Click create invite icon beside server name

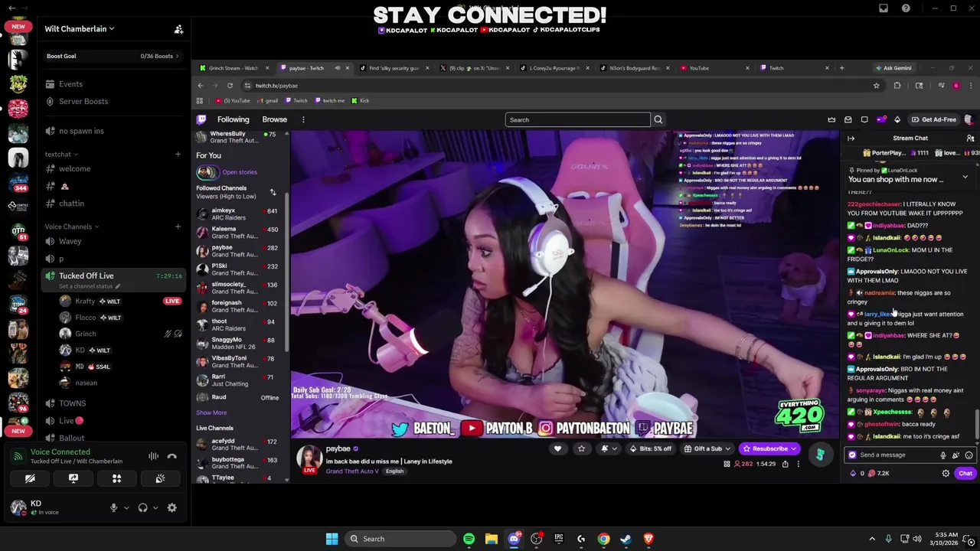pos(178,29)
